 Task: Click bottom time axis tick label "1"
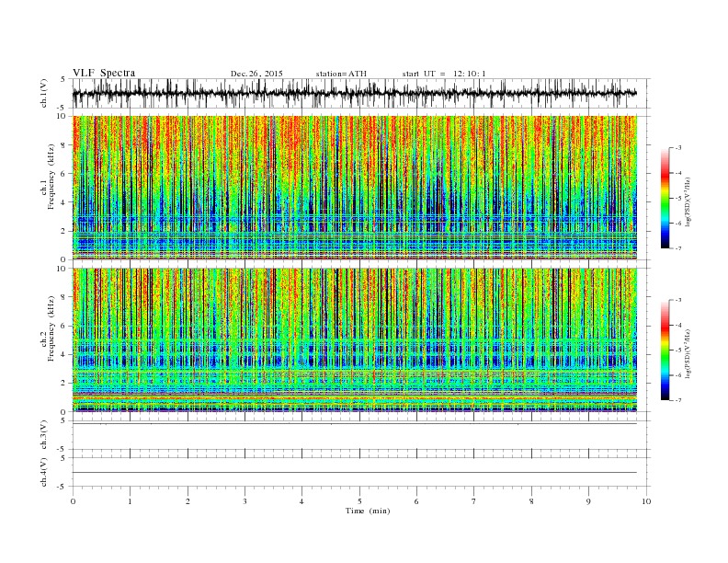[x=131, y=501]
